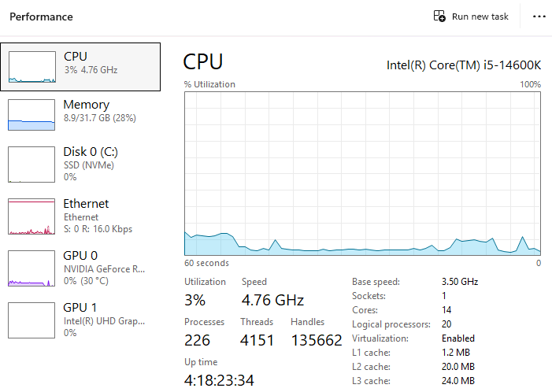The width and height of the screenshot is (552, 392).
Task: View Intel UHD Graphics GPU 1 details
Action: click(104, 320)
